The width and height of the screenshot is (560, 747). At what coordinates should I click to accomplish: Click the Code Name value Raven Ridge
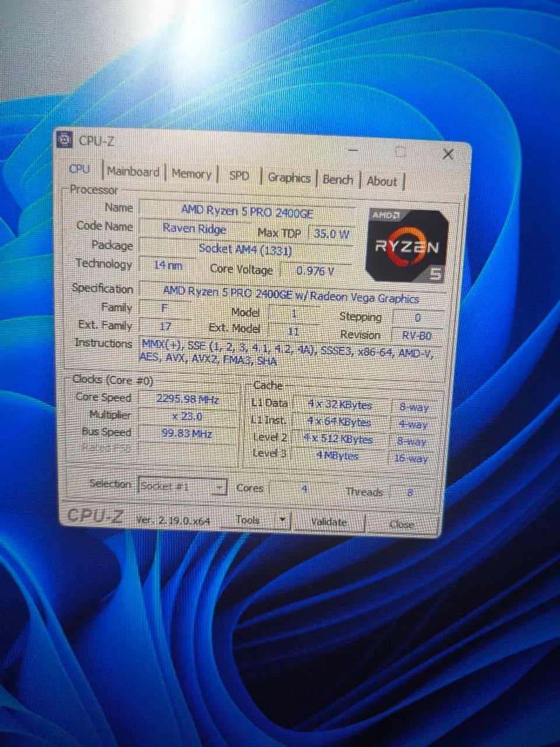194,228
